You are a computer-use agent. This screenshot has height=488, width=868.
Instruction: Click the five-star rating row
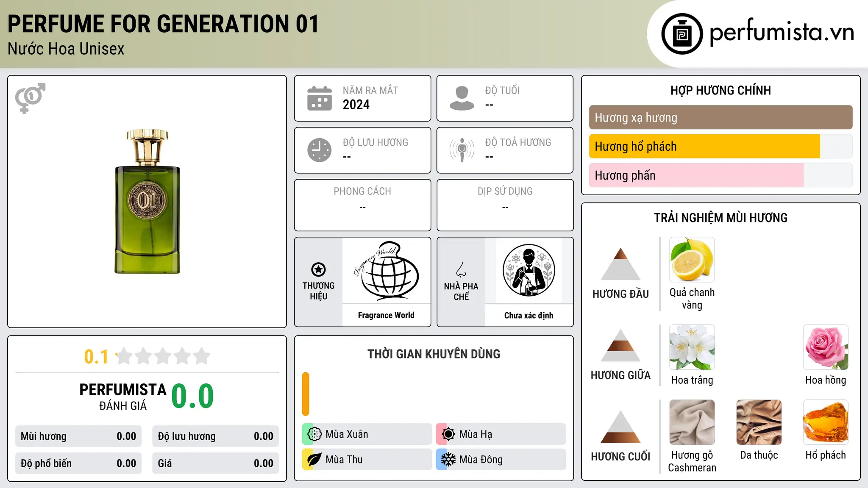click(163, 356)
